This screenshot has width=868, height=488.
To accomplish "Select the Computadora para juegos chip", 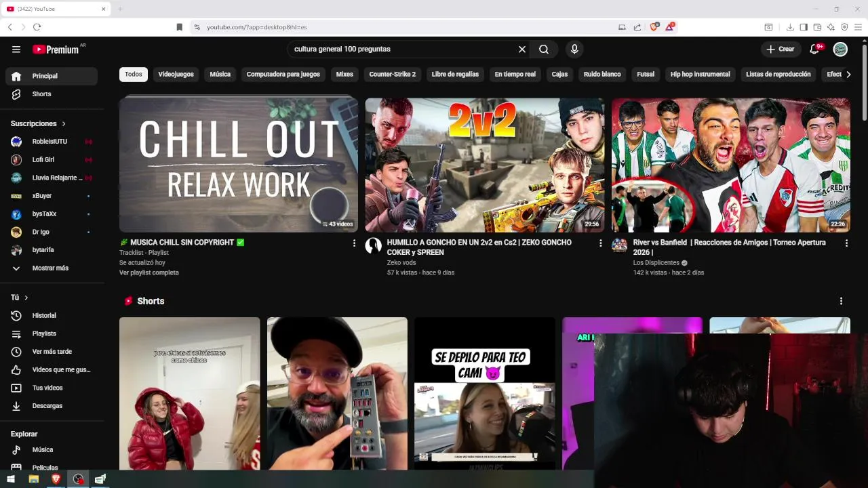I will pos(283,75).
